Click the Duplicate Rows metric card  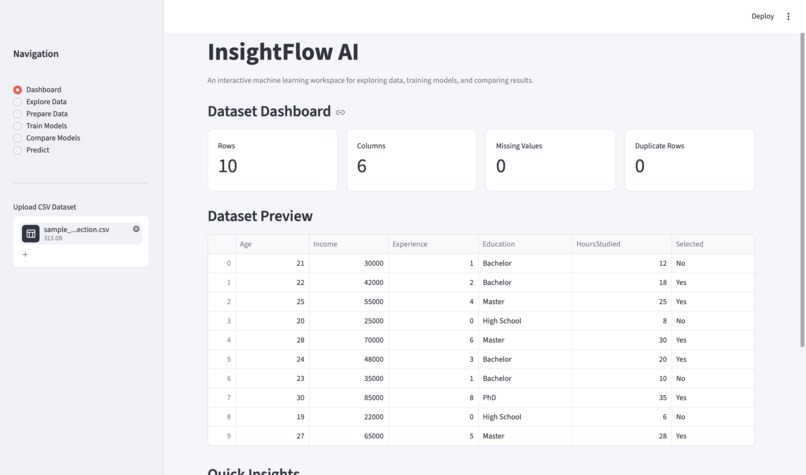pyautogui.click(x=690, y=160)
